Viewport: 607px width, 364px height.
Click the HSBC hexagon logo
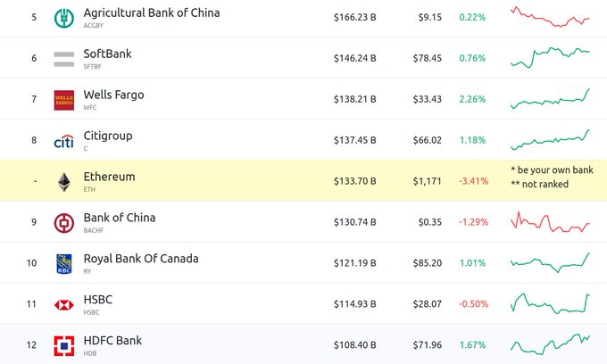tap(64, 305)
